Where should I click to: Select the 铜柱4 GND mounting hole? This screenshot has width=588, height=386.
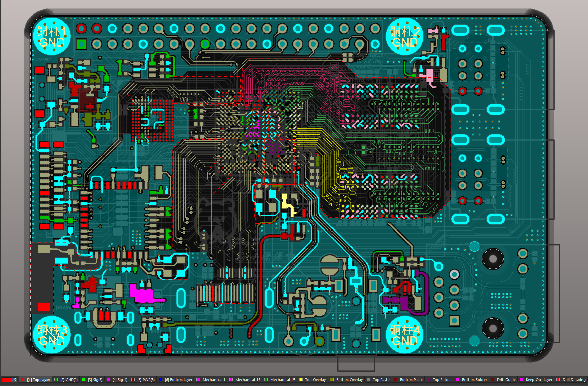(404, 334)
